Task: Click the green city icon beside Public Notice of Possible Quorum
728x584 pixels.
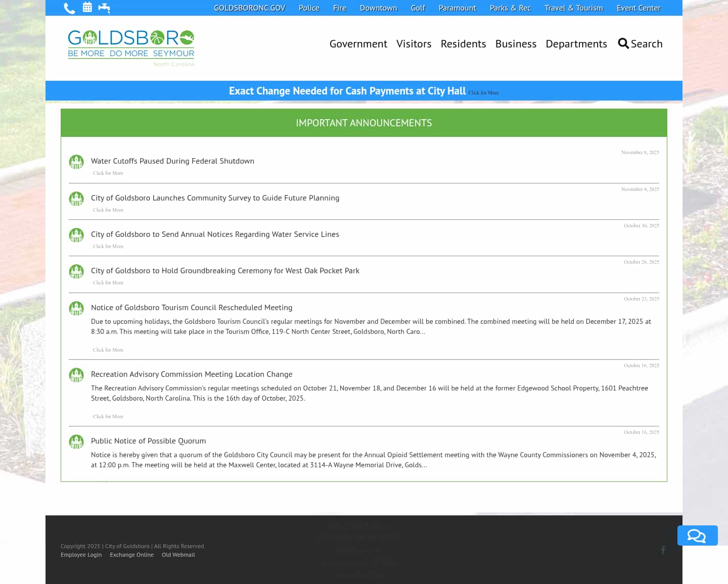Action: tap(76, 441)
